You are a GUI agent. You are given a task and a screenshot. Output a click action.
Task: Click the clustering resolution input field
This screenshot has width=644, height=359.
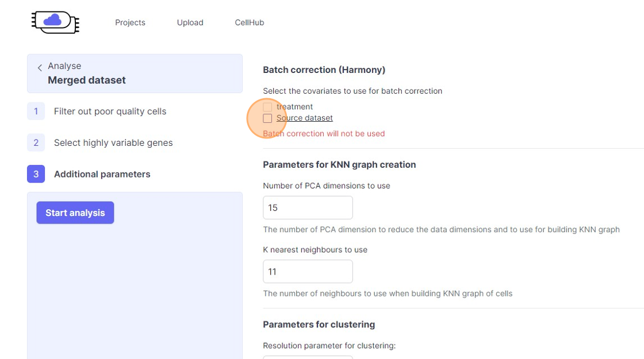pyautogui.click(x=308, y=356)
